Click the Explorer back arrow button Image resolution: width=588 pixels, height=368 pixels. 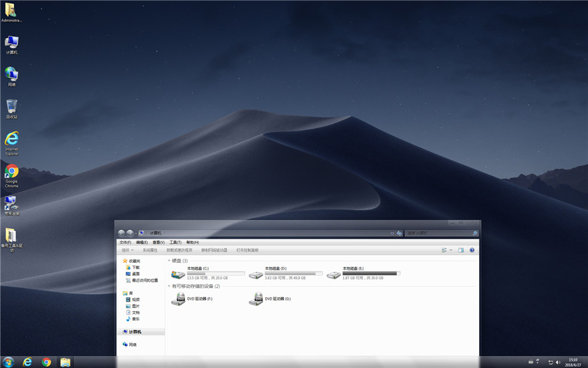pyautogui.click(x=121, y=234)
